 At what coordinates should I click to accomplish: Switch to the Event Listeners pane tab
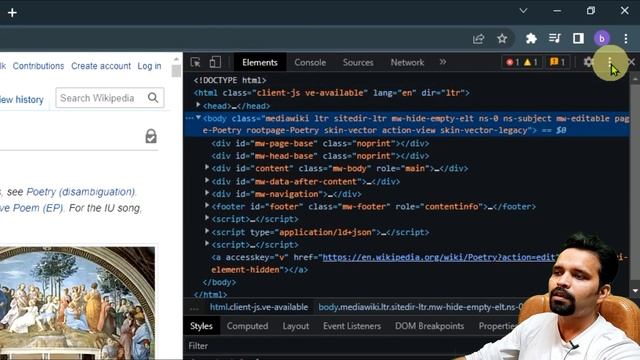(352, 326)
